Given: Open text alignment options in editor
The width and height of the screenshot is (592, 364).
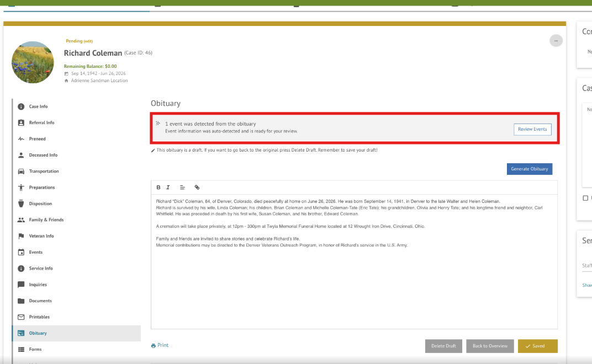Looking at the screenshot, I should coord(182,188).
